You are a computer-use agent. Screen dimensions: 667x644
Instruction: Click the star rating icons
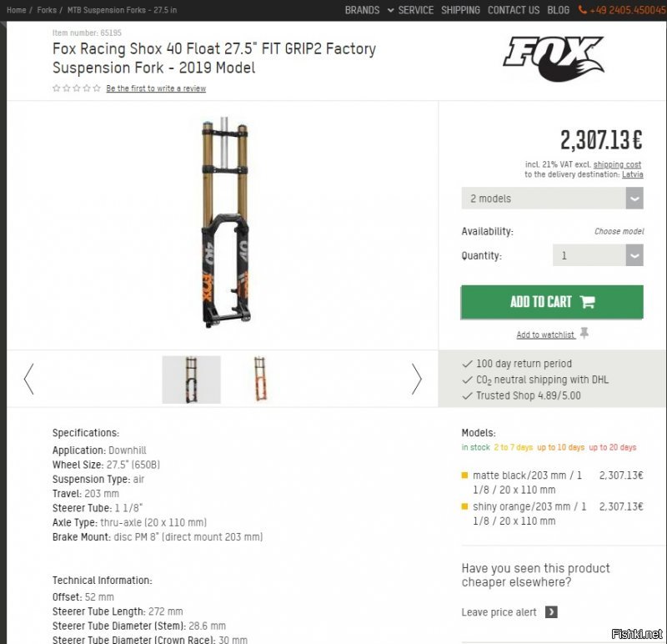point(76,88)
